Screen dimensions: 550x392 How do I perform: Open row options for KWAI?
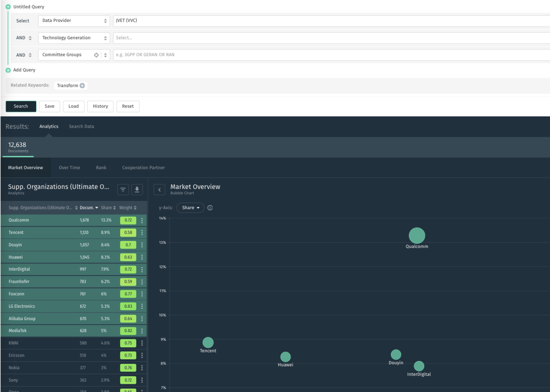(x=142, y=343)
